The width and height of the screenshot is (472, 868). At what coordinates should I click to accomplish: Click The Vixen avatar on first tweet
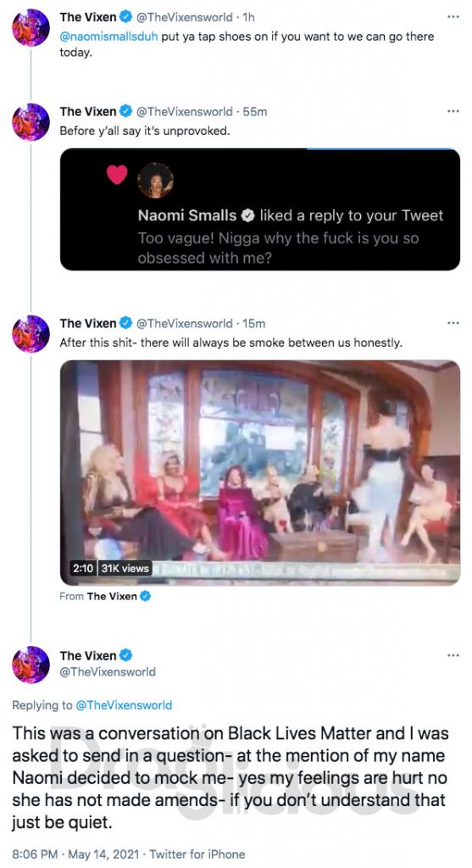pos(31,27)
